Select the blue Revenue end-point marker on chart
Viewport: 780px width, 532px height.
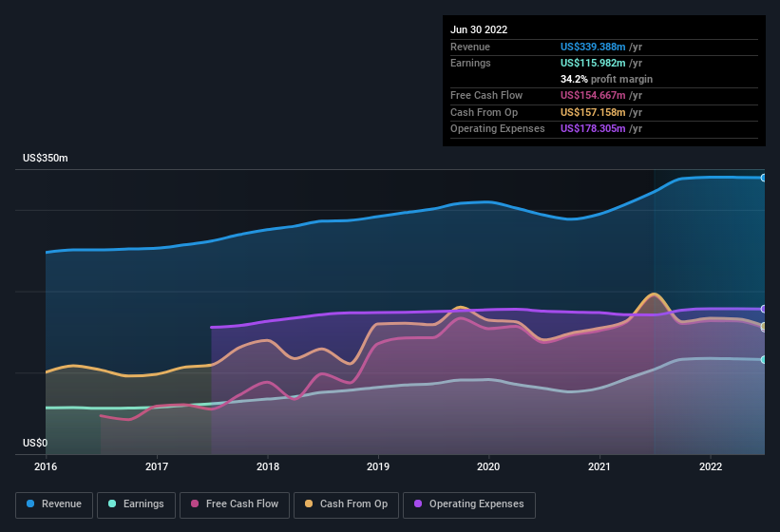click(x=764, y=178)
